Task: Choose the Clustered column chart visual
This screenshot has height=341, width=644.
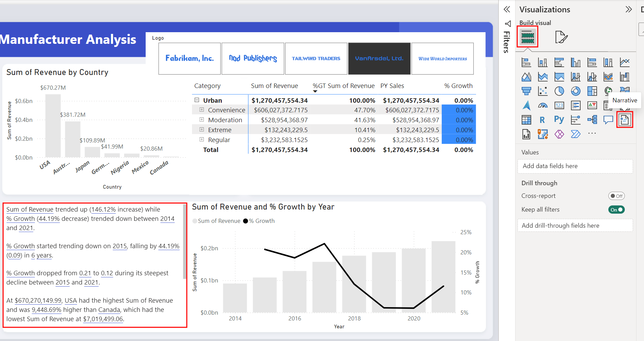Action: (575, 62)
